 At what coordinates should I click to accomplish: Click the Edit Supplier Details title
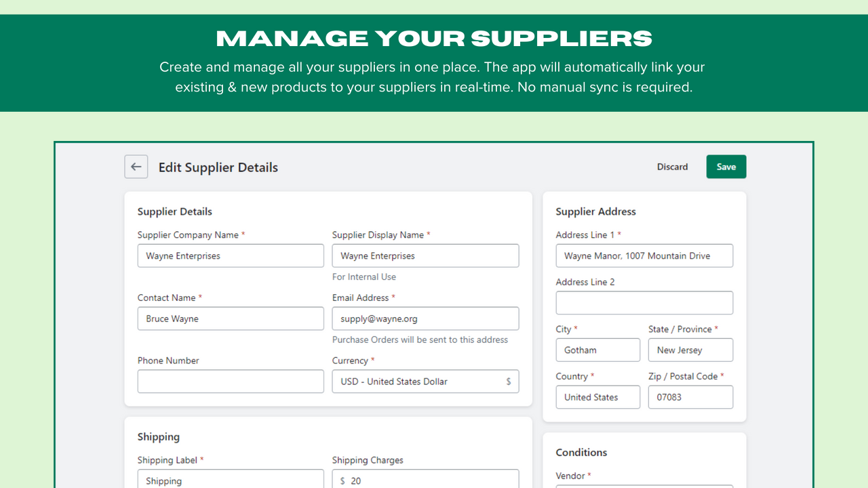coord(218,167)
